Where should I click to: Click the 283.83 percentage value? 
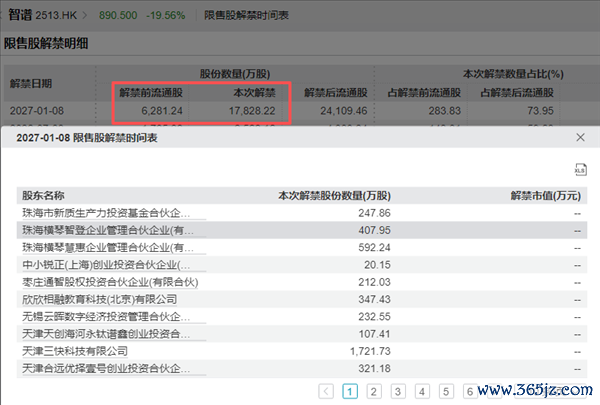click(x=445, y=111)
